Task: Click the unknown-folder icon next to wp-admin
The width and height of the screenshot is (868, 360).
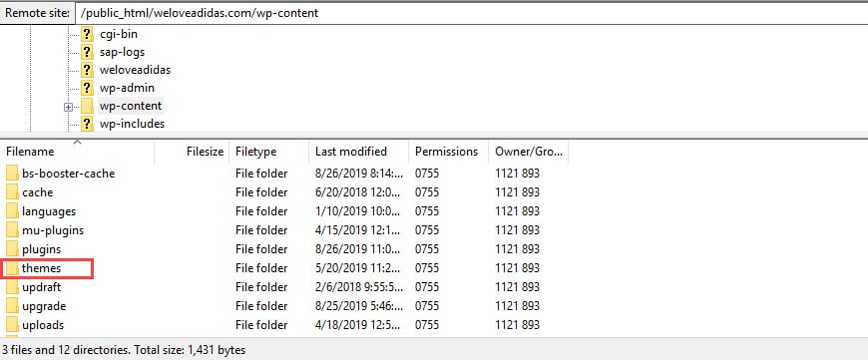Action: tap(87, 88)
